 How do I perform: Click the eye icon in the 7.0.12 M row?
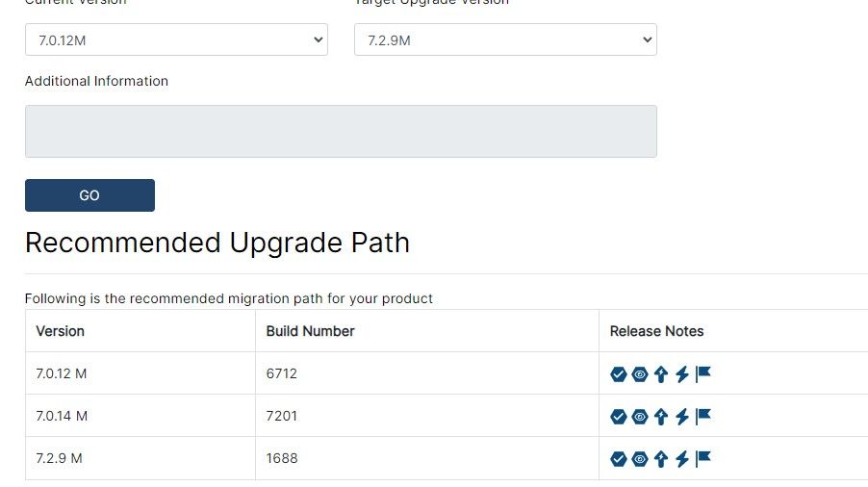tap(640, 374)
